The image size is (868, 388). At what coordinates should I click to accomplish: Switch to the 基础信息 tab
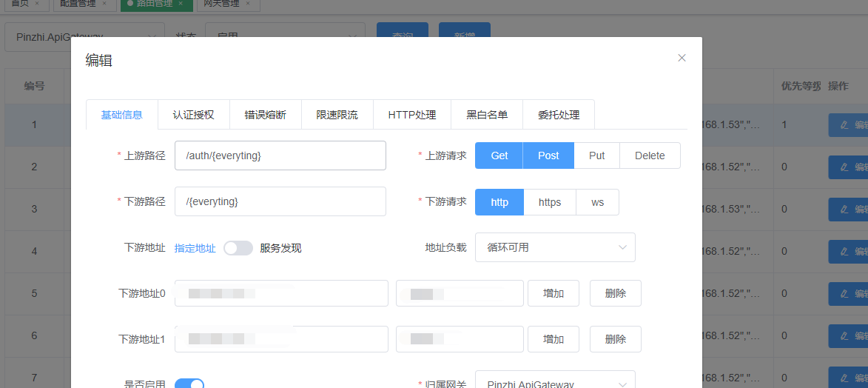tap(122, 115)
